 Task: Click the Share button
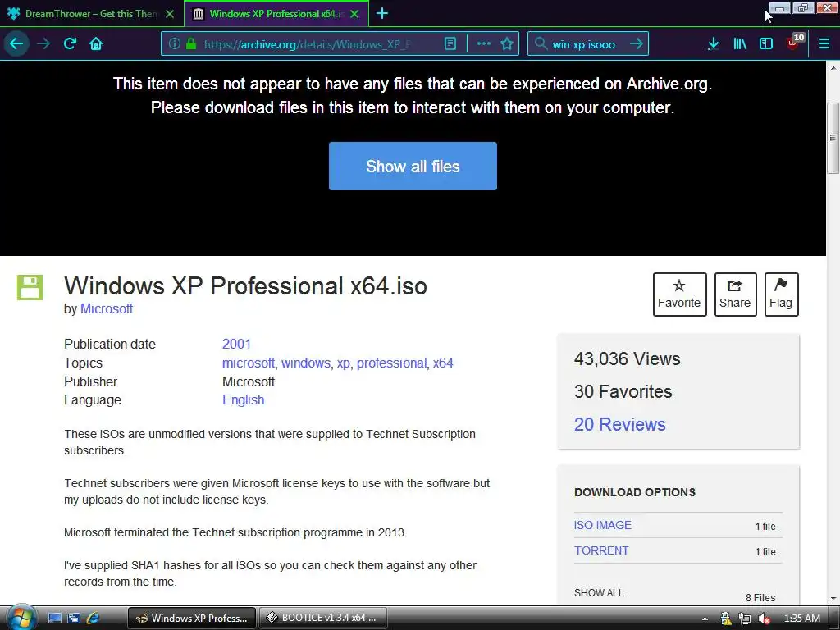(x=735, y=294)
